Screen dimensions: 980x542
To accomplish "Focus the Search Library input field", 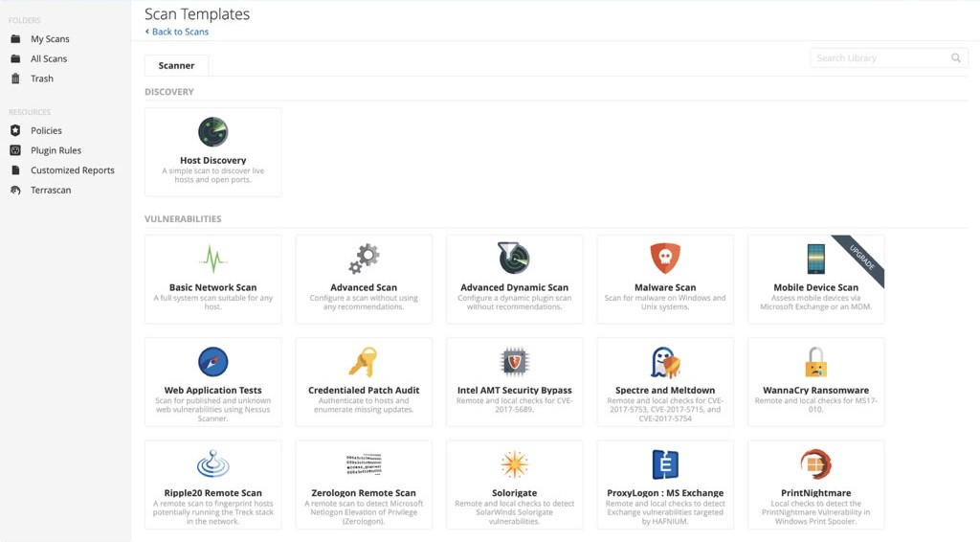I will tap(888, 58).
